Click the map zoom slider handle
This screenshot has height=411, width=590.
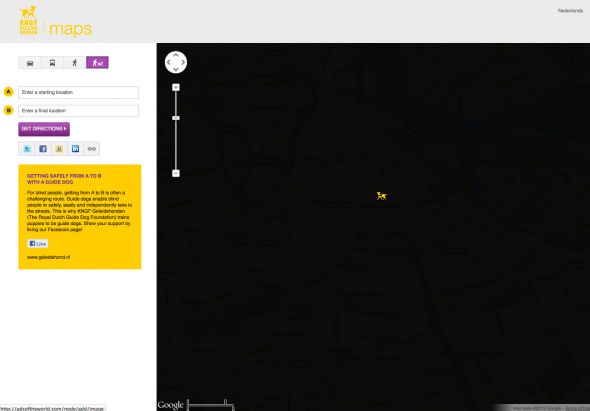click(x=176, y=118)
